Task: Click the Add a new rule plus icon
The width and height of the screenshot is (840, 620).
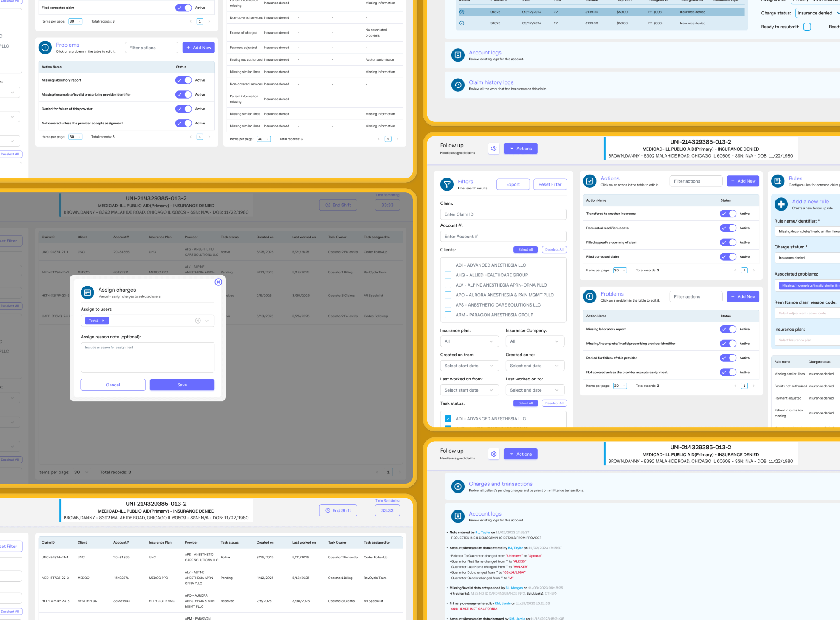Action: [x=781, y=204]
